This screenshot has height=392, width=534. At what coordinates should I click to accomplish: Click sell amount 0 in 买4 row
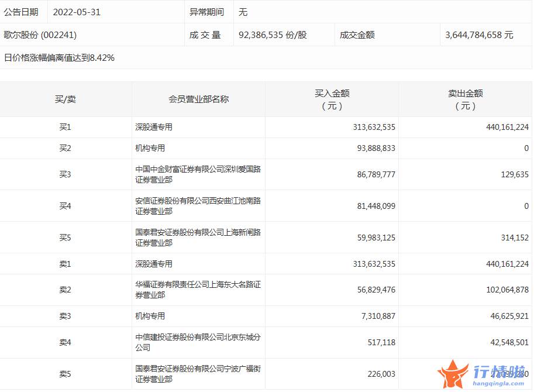pyautogui.click(x=526, y=206)
